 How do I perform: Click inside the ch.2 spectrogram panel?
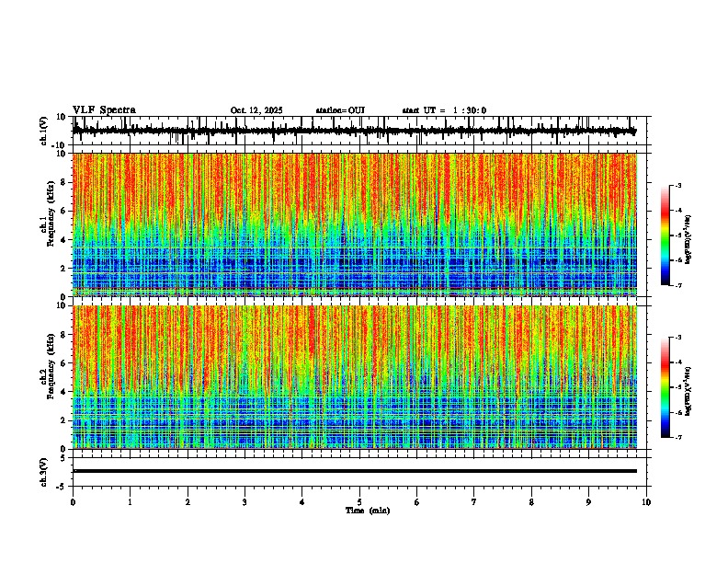point(354,377)
